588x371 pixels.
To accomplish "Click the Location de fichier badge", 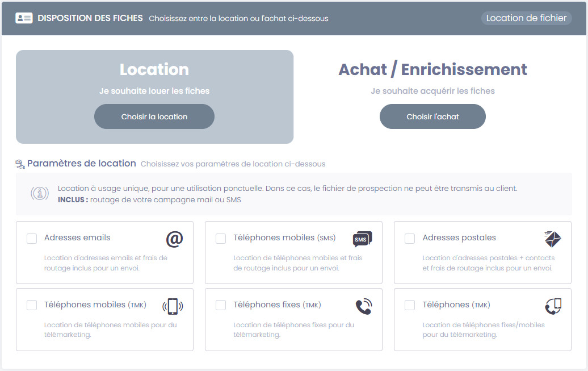I will tap(526, 18).
